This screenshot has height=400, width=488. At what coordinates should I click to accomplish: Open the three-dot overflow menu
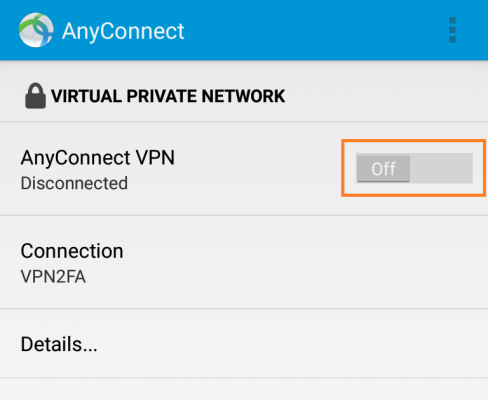click(452, 30)
